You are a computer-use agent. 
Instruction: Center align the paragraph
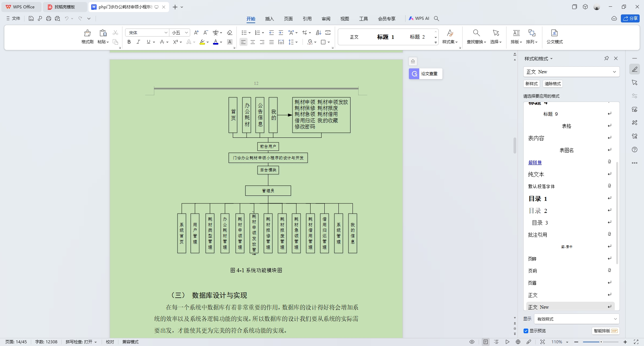[253, 42]
